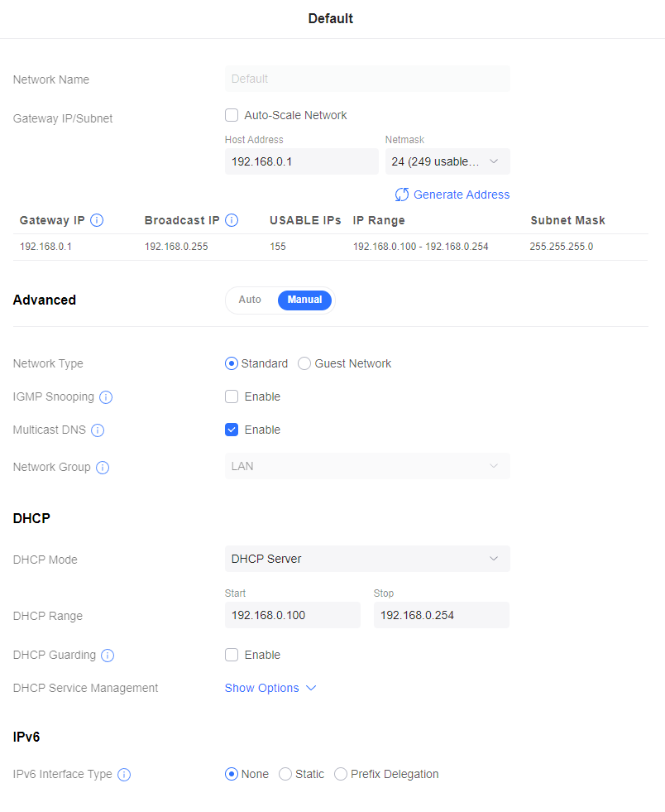Expand DHCP Service Management Show Options

point(270,688)
